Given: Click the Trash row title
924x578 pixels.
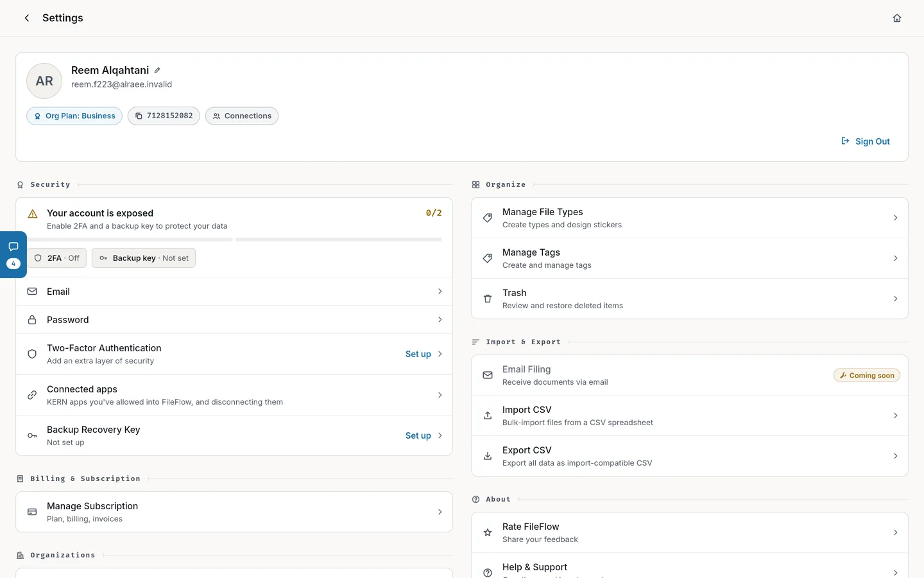Looking at the screenshot, I should pyautogui.click(x=515, y=293).
